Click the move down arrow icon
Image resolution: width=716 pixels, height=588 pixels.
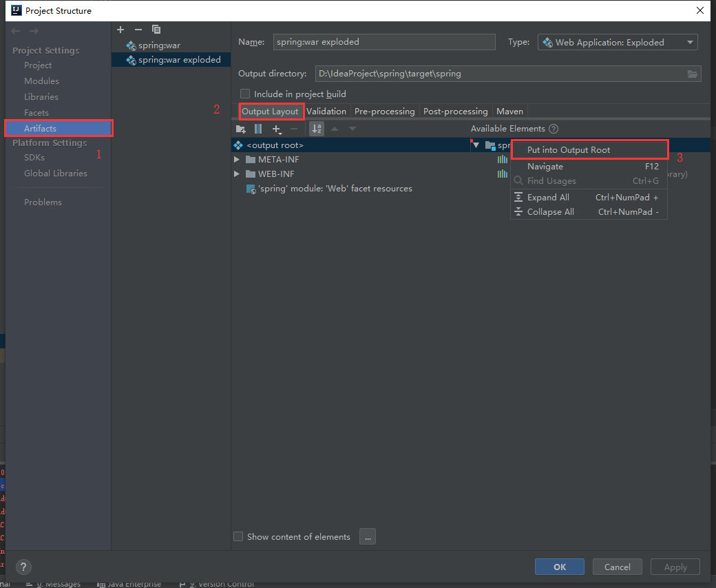(x=352, y=129)
